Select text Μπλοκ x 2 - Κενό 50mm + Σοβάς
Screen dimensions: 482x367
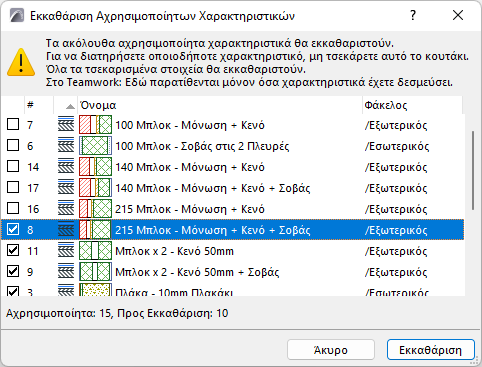point(197,272)
